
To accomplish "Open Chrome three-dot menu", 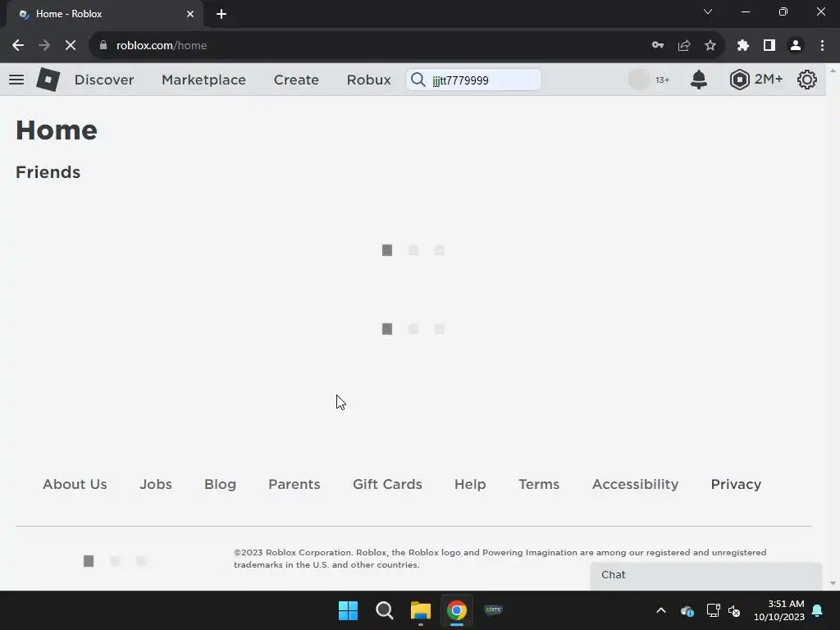I will click(822, 46).
